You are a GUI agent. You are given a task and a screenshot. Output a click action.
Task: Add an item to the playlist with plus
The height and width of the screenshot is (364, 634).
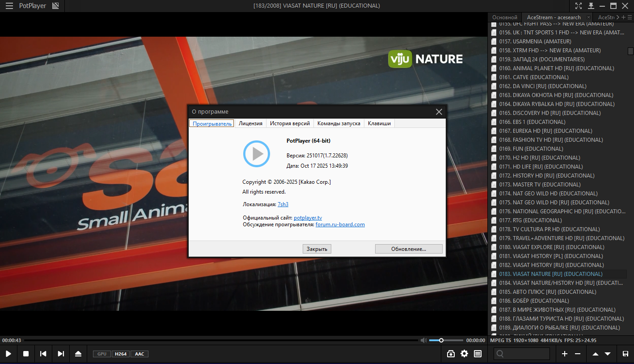(565, 354)
